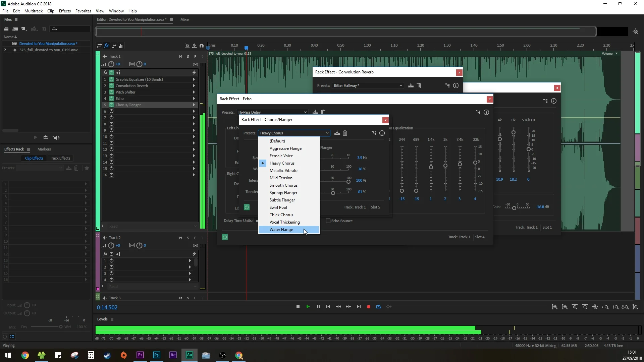Screen dimensions: 644x362
Task: Open the Levels panel menu
Action: [x=112, y=319]
